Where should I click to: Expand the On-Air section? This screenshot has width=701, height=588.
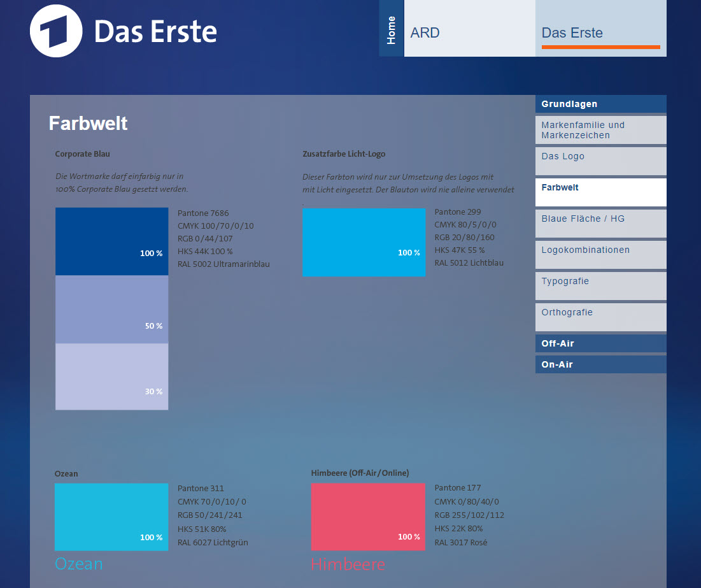pyautogui.click(x=600, y=364)
